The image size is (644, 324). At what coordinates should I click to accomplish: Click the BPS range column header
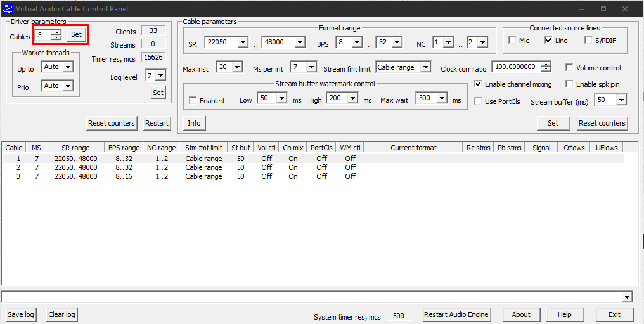[x=124, y=148]
